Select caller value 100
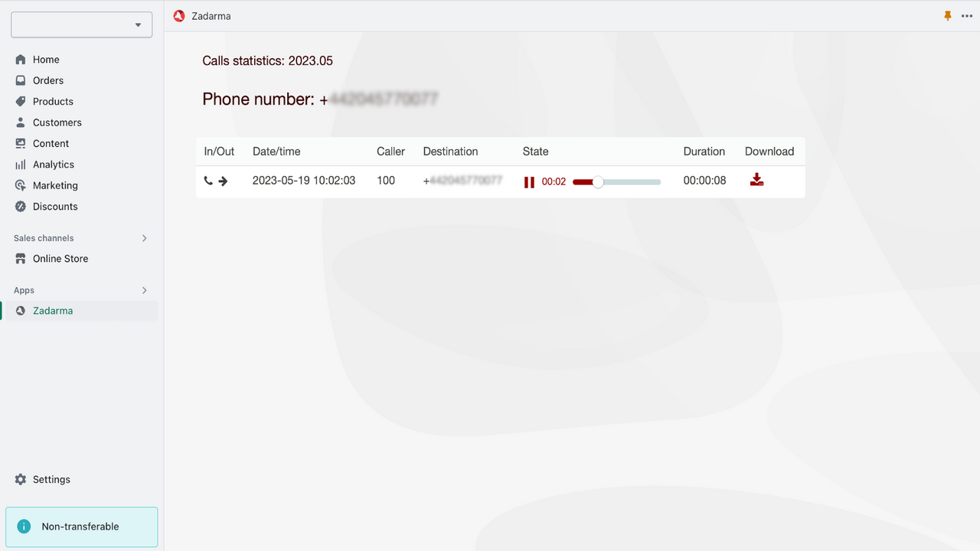 [386, 181]
